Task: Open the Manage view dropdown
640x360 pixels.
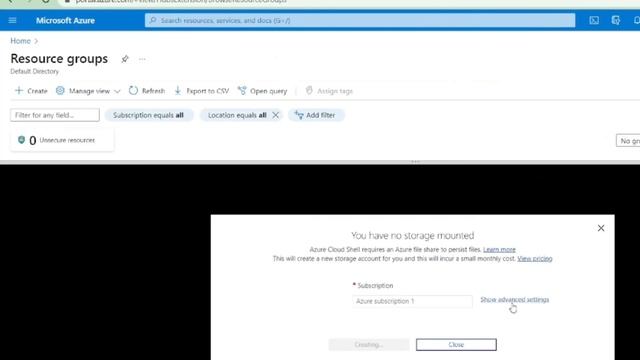Action: [88, 91]
